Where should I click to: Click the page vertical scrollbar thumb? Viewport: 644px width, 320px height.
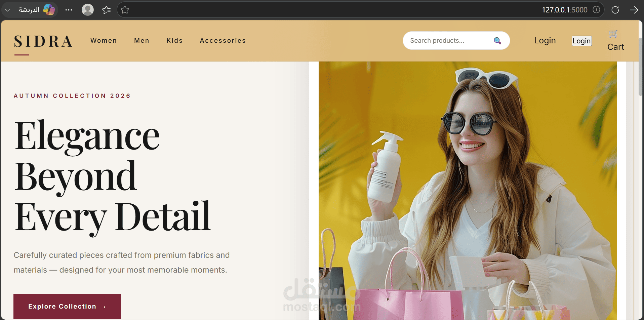[641, 67]
